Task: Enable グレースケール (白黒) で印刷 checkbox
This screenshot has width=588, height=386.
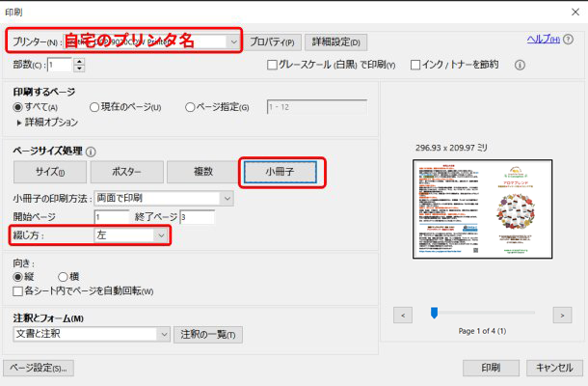Action: point(273,66)
